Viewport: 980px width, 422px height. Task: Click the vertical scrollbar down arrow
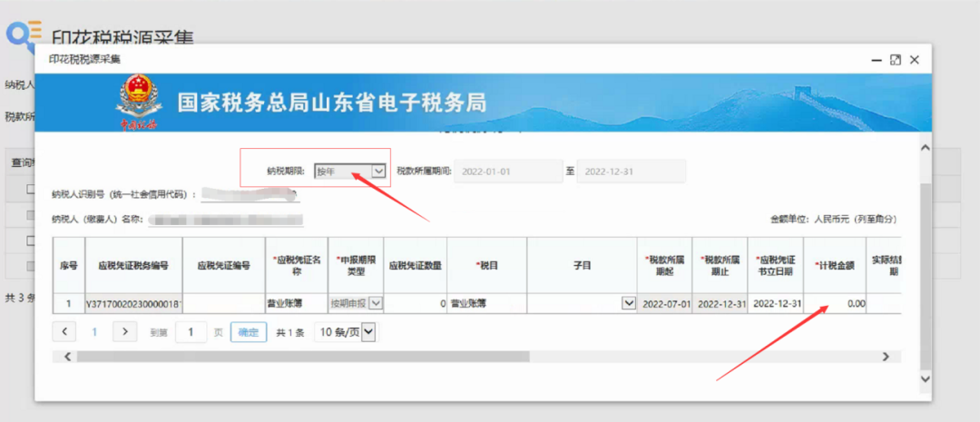click(926, 378)
